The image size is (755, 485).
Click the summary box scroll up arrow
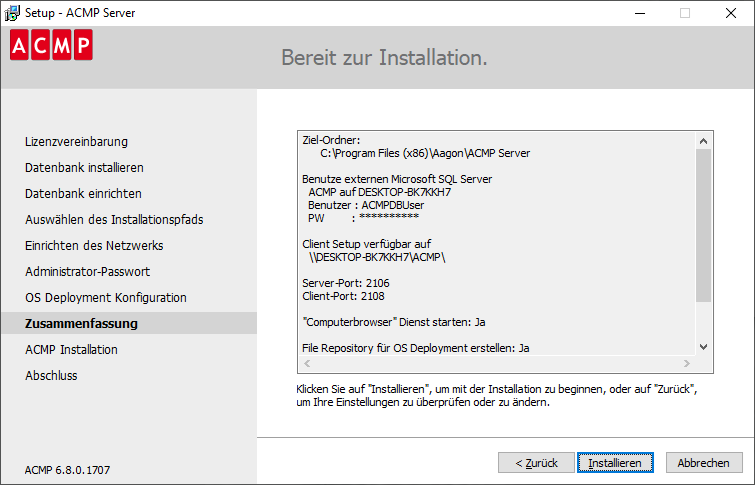tap(703, 141)
